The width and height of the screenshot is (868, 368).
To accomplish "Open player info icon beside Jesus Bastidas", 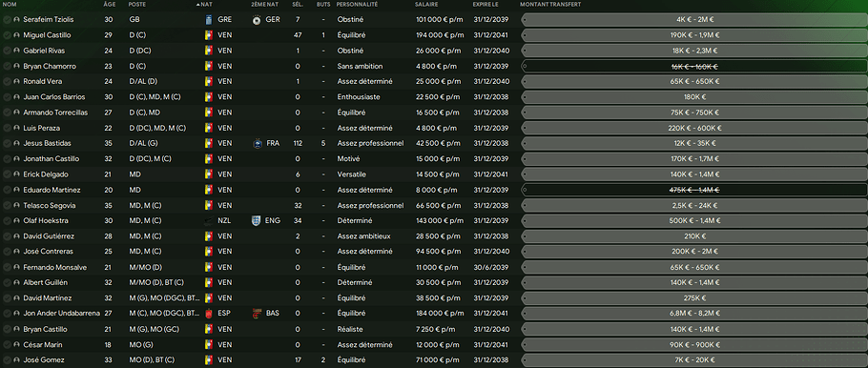I will pos(16,143).
